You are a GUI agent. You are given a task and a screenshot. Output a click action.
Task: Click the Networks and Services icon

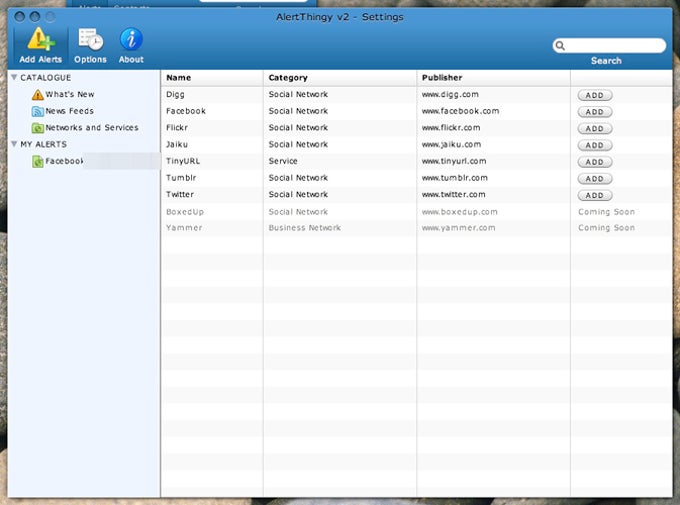(x=38, y=128)
